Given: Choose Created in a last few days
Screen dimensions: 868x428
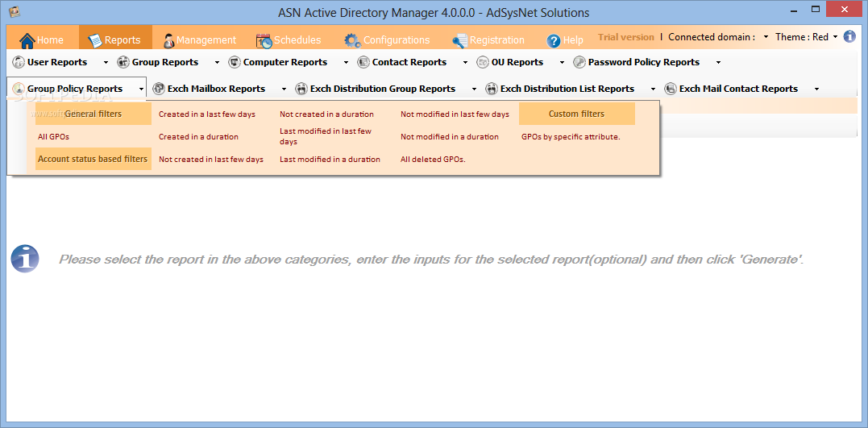Looking at the screenshot, I should tap(207, 114).
